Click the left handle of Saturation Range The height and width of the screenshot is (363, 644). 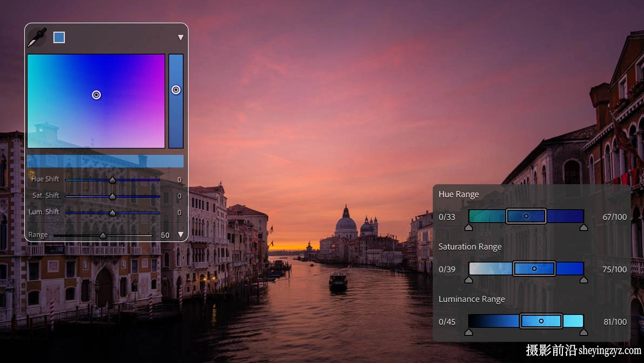[468, 280]
